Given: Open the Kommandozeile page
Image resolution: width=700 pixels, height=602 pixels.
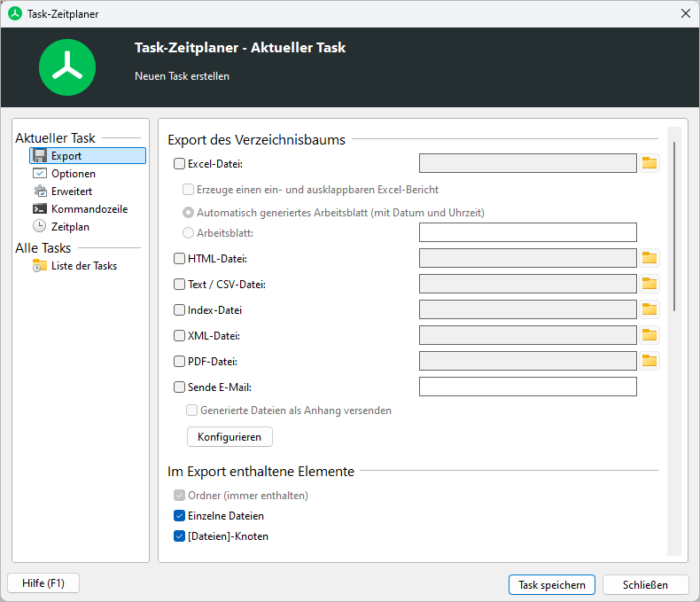Looking at the screenshot, I should click(89, 209).
